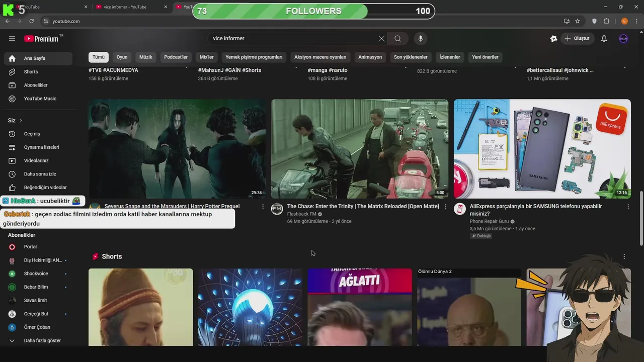
Task: Reload the page in browser toolbar
Action: pos(31,21)
